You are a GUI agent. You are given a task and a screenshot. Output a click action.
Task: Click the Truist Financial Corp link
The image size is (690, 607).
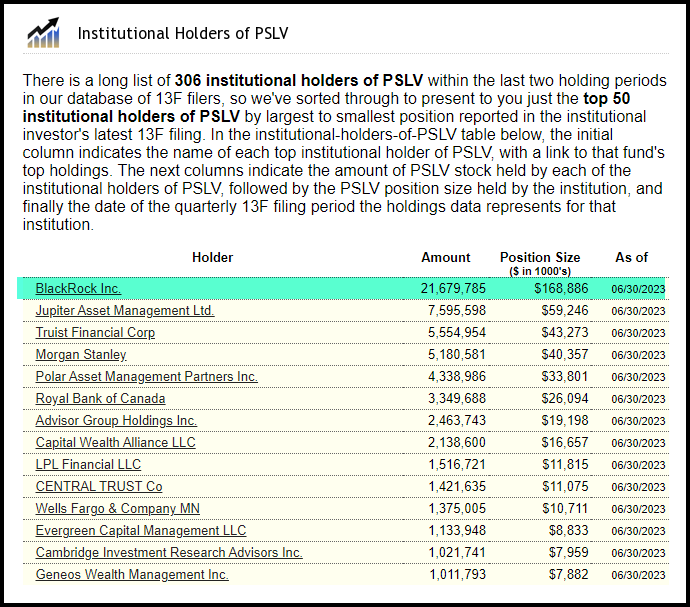[x=95, y=332]
